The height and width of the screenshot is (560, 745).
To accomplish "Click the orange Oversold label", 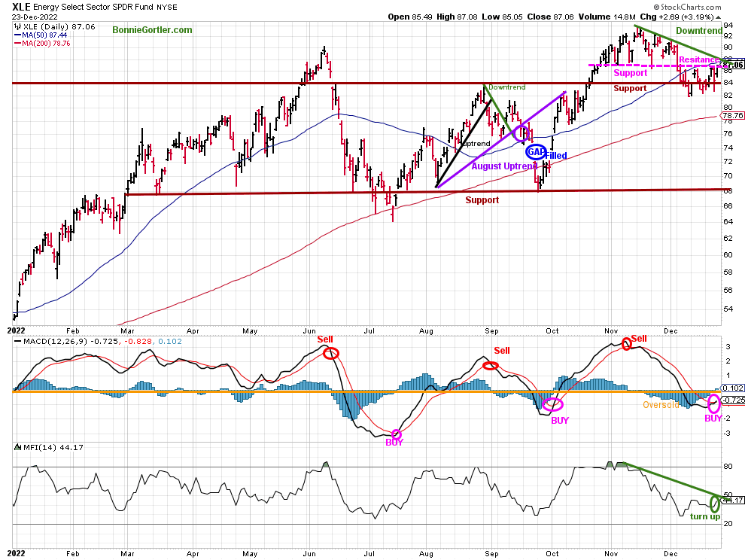I will (x=661, y=405).
